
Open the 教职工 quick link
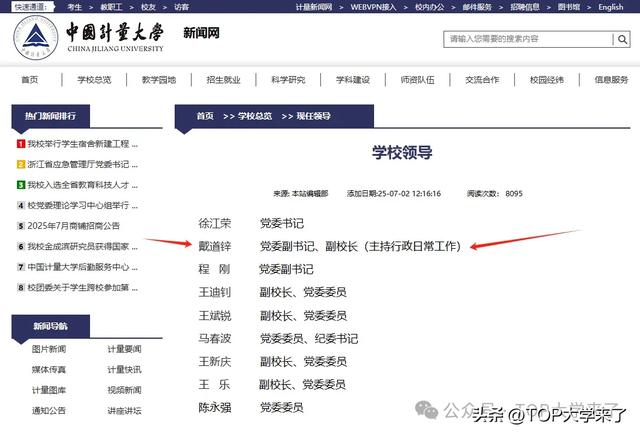tap(111, 7)
